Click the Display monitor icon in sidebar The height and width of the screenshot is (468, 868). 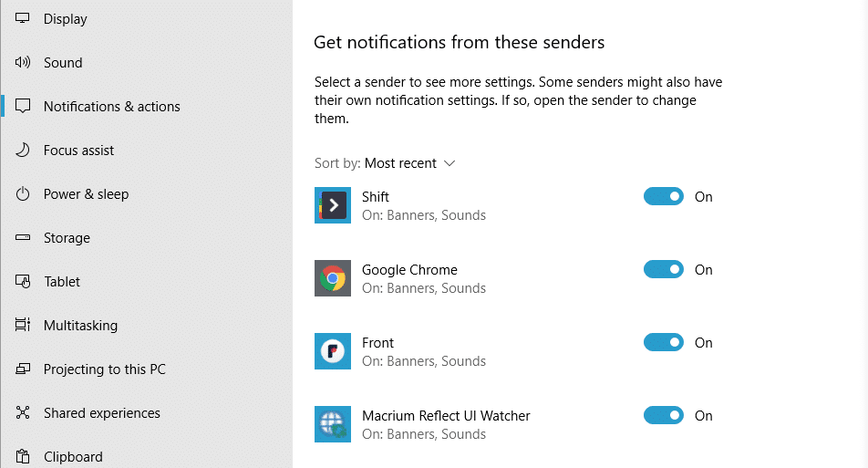point(24,19)
